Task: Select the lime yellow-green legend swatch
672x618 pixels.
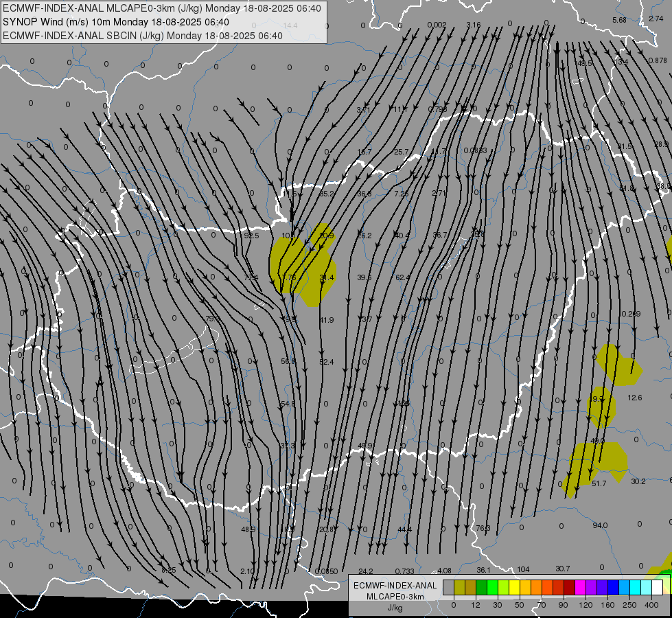Action: pos(503,588)
